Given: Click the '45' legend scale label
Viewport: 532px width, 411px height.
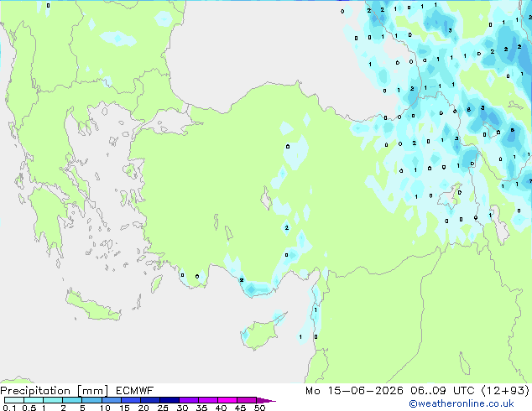Looking at the screenshot, I should 240,408.
